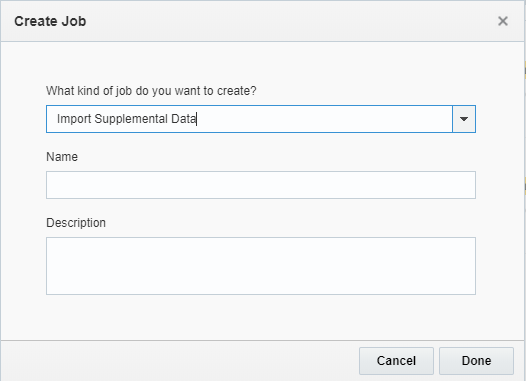Expand the list of job kinds
This screenshot has height=381, width=526.
point(464,119)
